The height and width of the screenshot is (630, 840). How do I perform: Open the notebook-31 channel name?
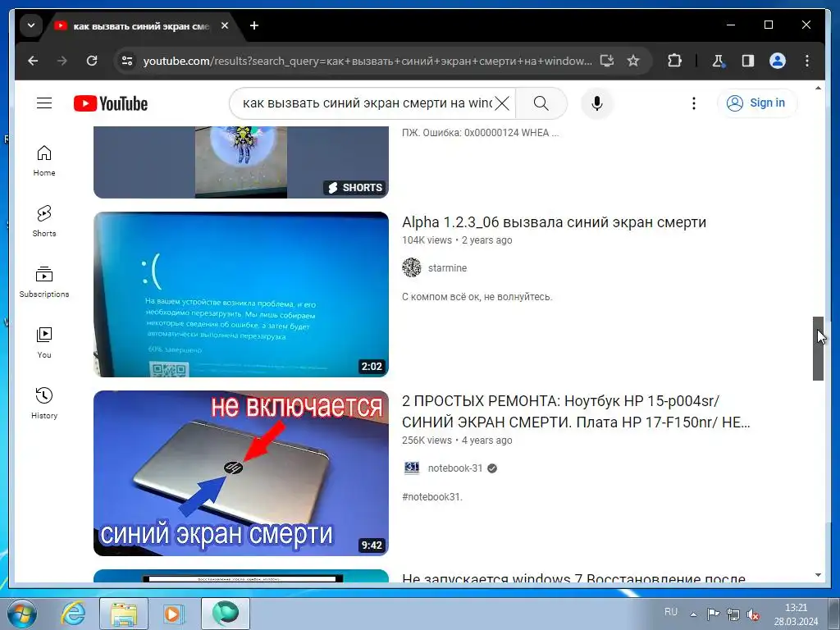[x=454, y=468]
